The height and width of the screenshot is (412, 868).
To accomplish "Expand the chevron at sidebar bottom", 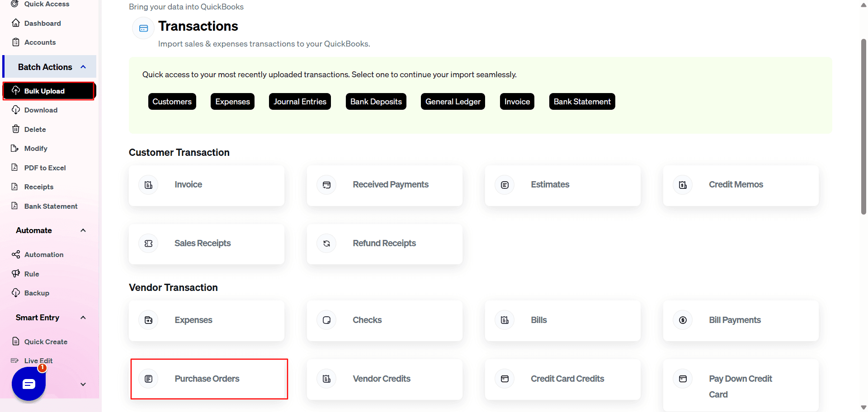I will [x=83, y=384].
